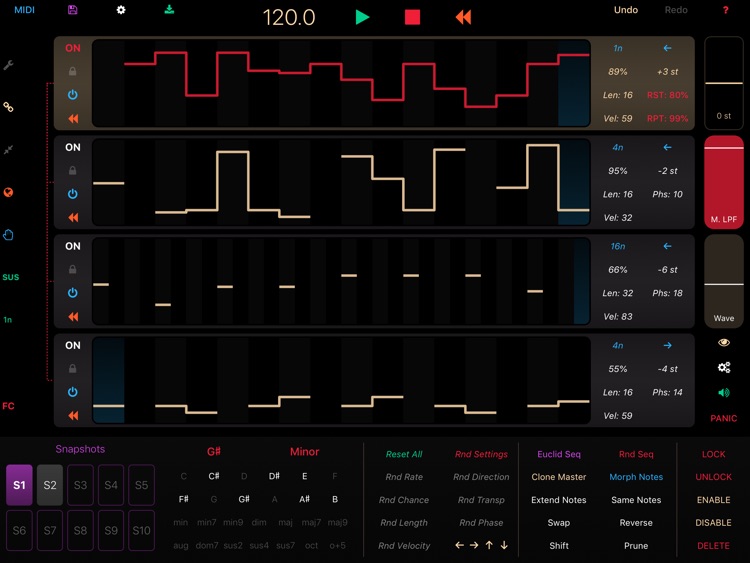
Task: Toggle the power icon of track one
Action: tap(73, 95)
